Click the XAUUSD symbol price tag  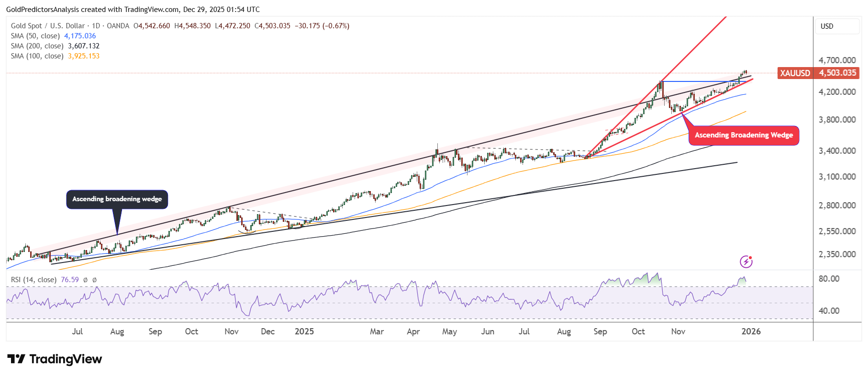(795, 73)
